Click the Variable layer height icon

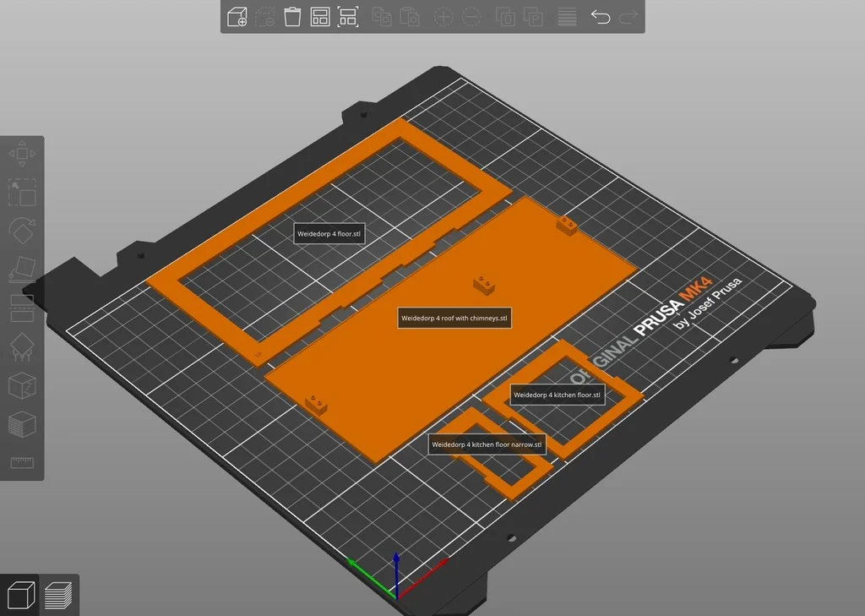click(567, 17)
